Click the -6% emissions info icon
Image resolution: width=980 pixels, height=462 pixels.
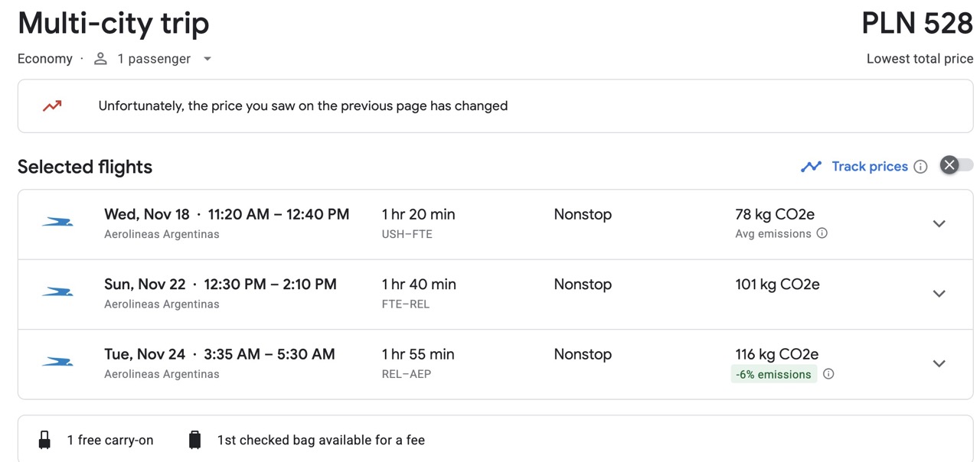(828, 374)
